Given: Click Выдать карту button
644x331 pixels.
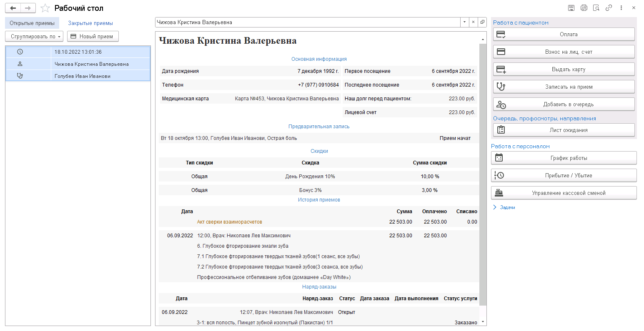Looking at the screenshot, I should point(564,70).
